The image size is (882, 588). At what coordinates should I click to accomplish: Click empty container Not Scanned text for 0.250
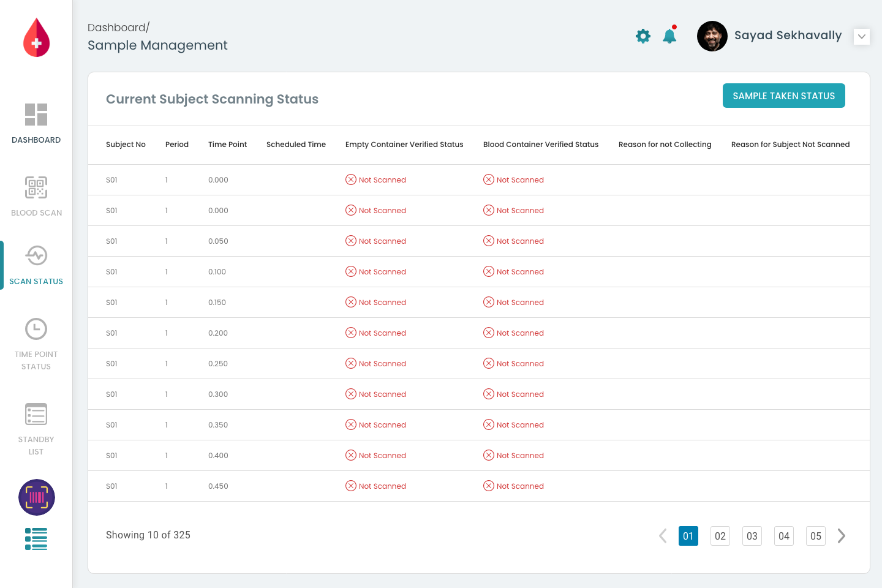pos(382,364)
